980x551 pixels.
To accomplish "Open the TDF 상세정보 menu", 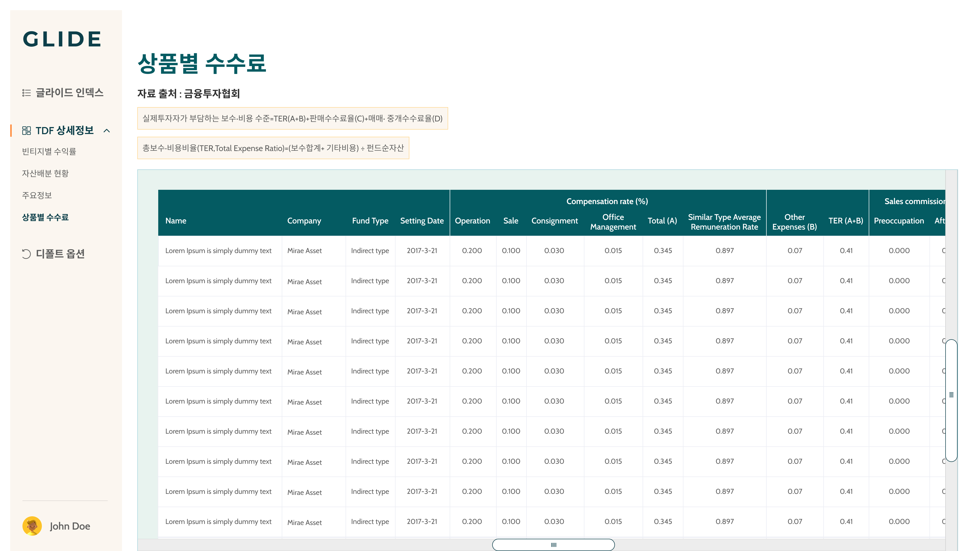I will pos(64,131).
